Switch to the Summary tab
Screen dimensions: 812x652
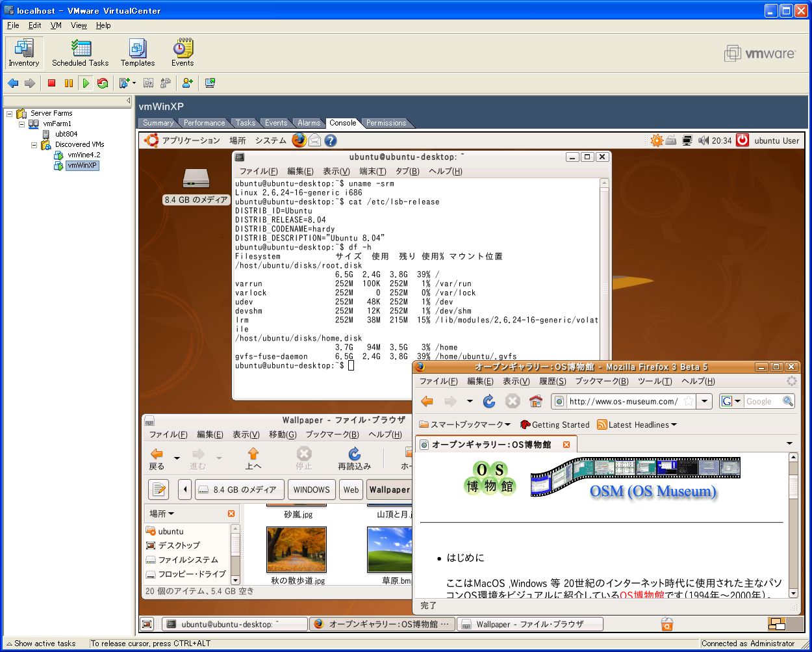(158, 123)
